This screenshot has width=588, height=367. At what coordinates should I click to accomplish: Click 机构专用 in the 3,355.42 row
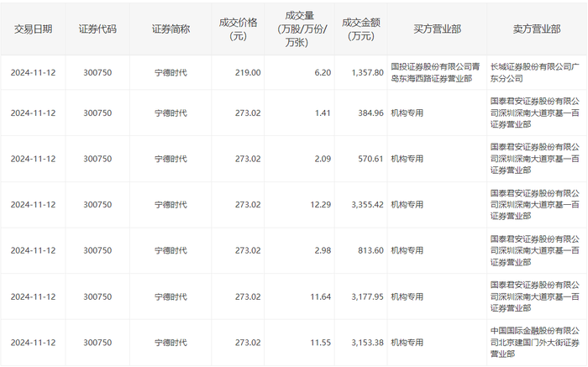(x=407, y=205)
